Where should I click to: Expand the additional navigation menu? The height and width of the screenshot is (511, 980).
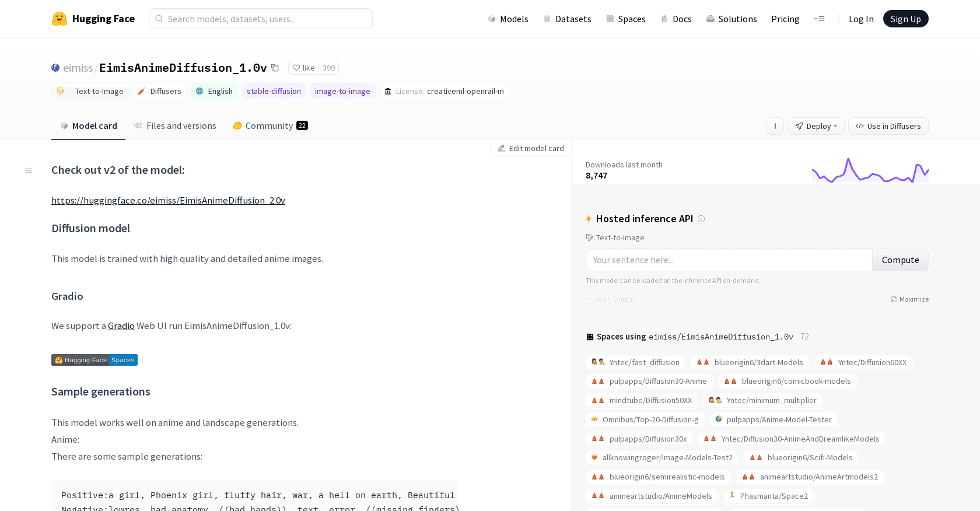tap(820, 19)
